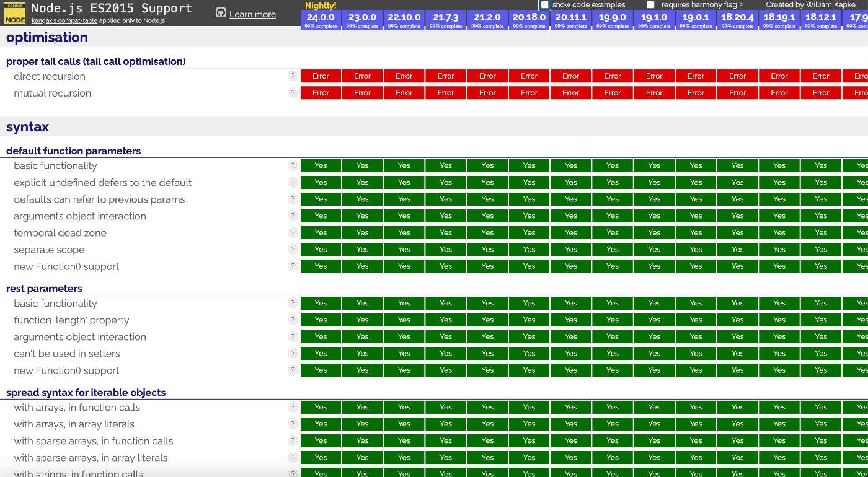Image resolution: width=868 pixels, height=477 pixels.
Task: Expand the default function parameters heading
Action: [73, 151]
